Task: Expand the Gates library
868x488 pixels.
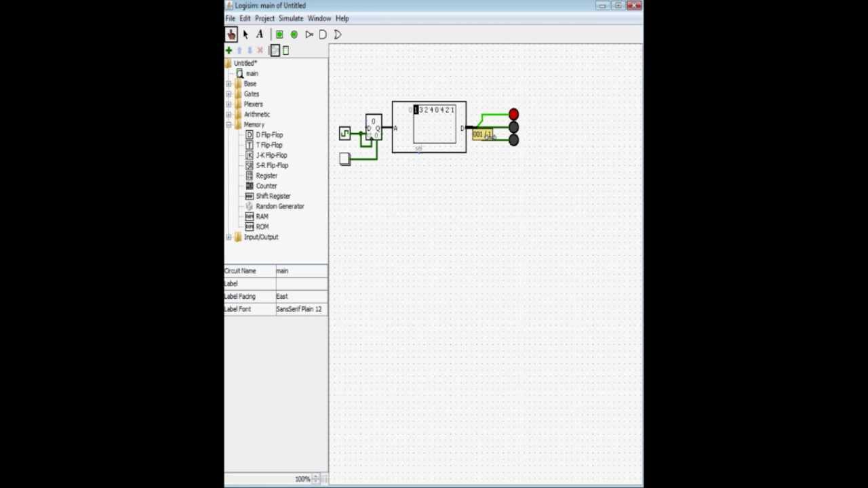Action: (x=229, y=94)
